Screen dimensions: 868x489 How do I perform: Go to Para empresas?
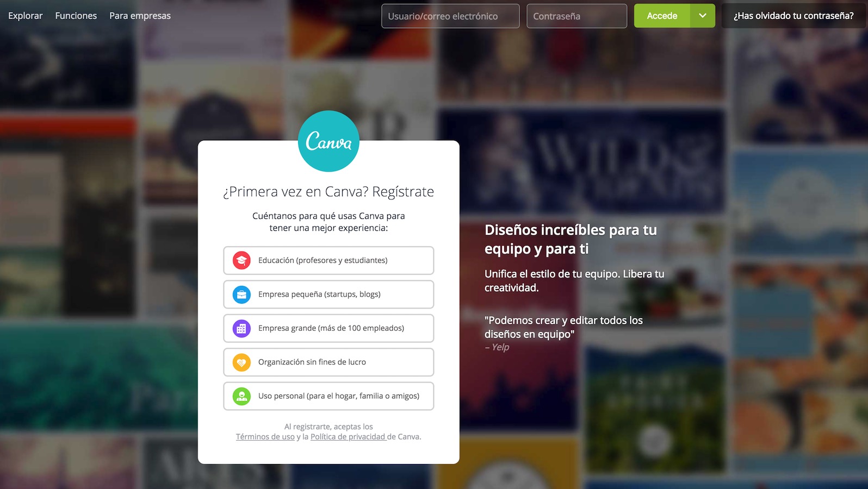(140, 16)
